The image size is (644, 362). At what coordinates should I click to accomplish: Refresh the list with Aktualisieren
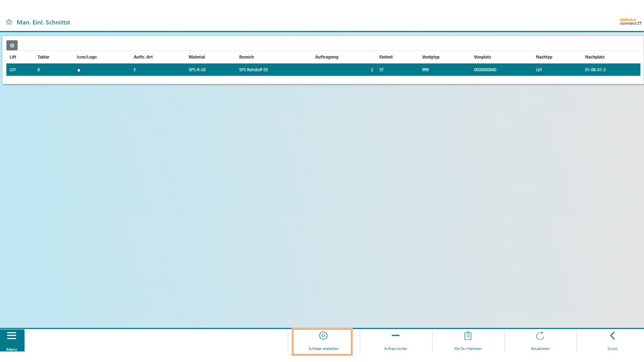pyautogui.click(x=540, y=341)
